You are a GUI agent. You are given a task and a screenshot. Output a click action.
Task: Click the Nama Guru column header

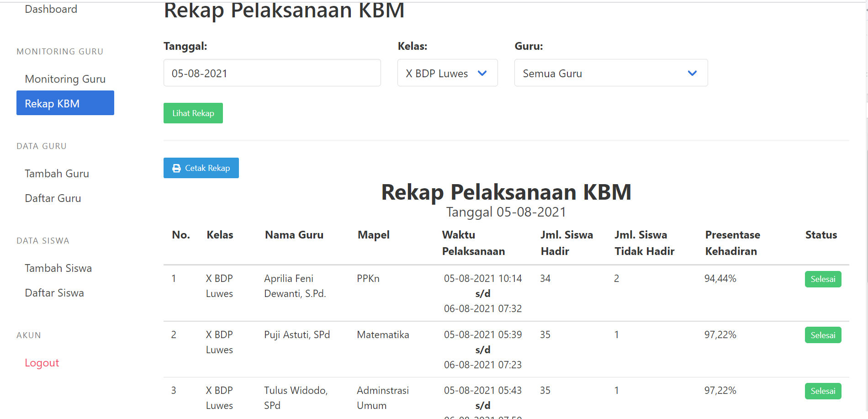tap(294, 235)
